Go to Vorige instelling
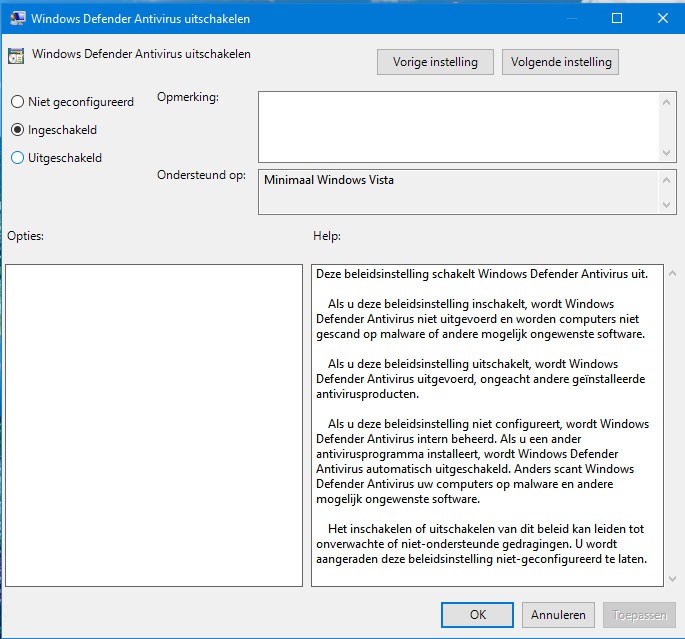 click(x=435, y=62)
